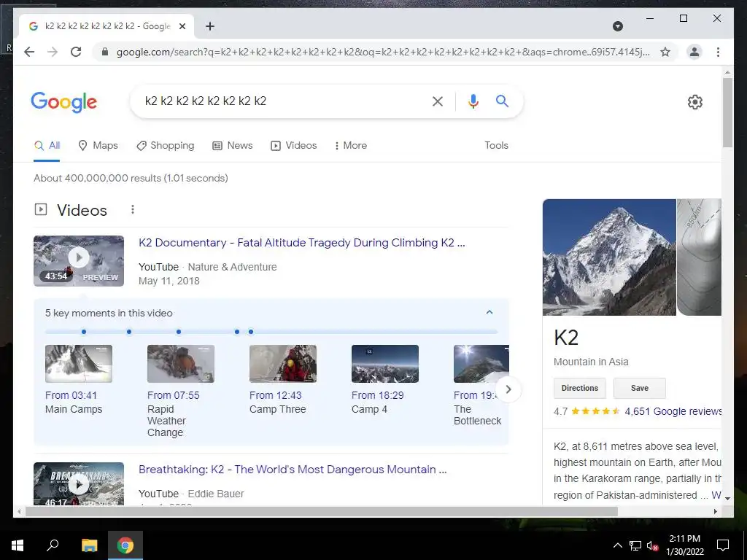Screen dimensions: 747x560
Task: Show next key moments with arrow button
Action: (x=508, y=389)
